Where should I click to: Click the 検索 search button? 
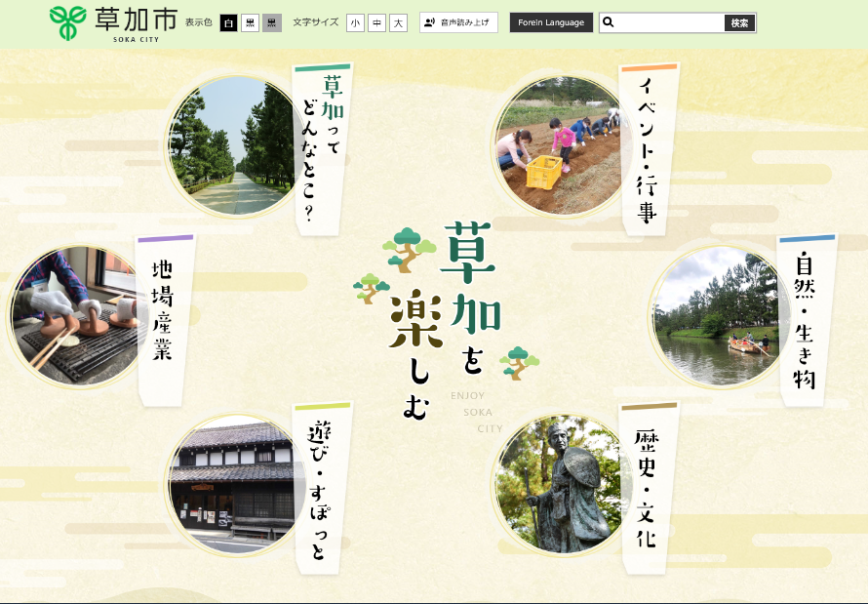(x=739, y=22)
